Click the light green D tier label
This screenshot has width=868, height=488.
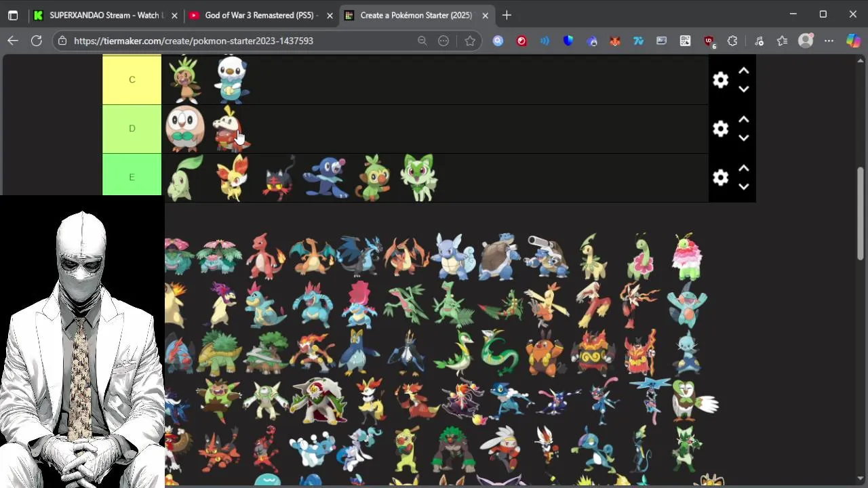(x=132, y=129)
